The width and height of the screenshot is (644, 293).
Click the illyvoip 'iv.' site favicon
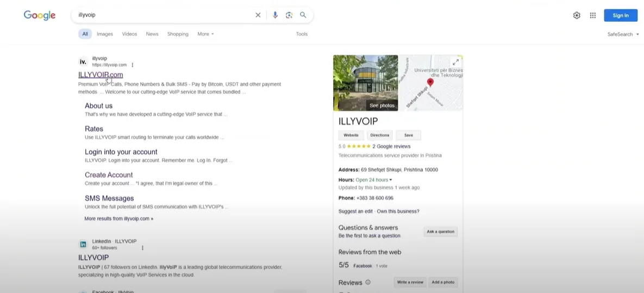pos(83,62)
